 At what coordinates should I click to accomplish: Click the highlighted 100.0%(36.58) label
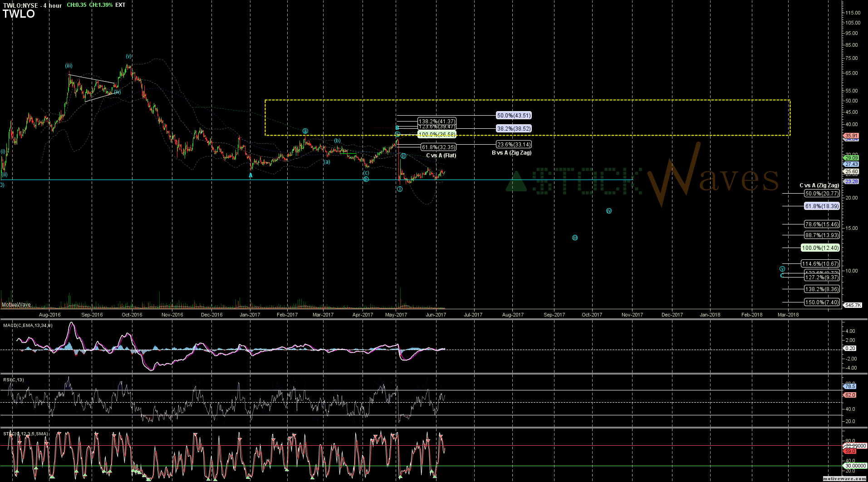(437, 135)
